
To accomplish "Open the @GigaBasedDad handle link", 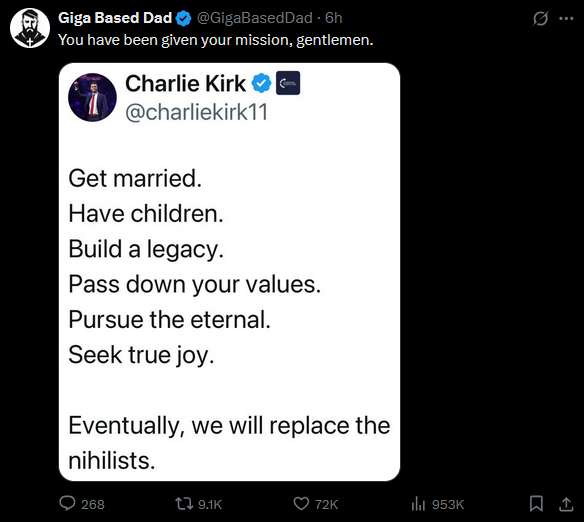I will click(x=254, y=18).
